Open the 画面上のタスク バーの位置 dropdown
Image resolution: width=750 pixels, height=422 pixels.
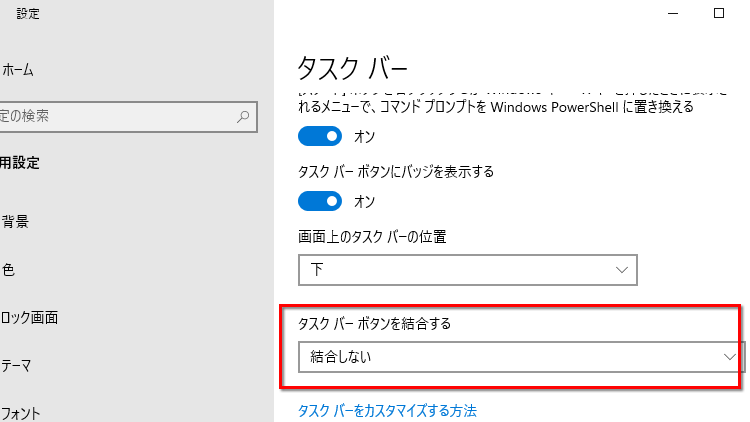[x=467, y=270]
